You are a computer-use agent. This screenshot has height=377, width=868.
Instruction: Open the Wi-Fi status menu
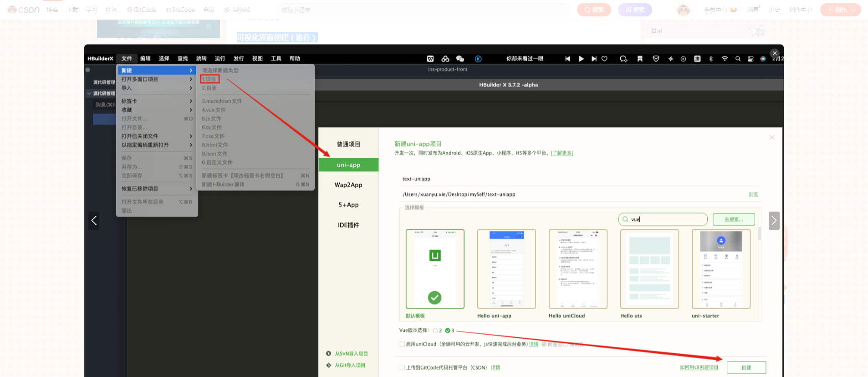(x=725, y=59)
